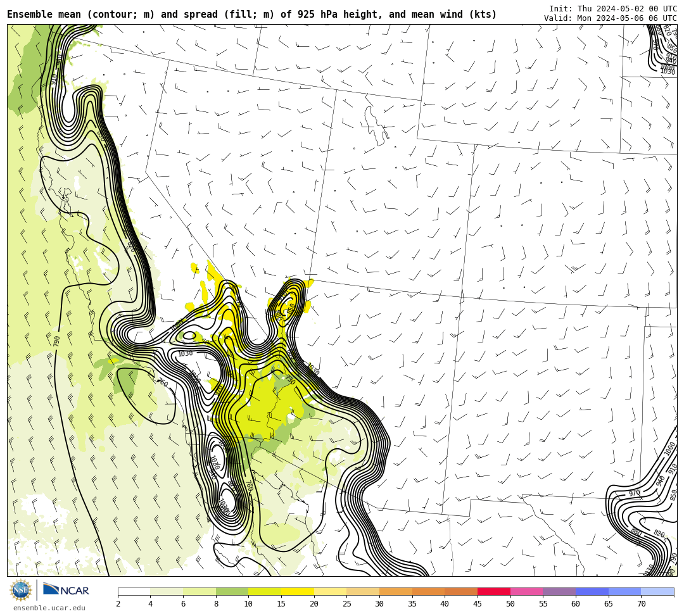Click the 'Init: Thu 2024-05-02 00 UTC' text
684x616 pixels.
click(x=613, y=9)
